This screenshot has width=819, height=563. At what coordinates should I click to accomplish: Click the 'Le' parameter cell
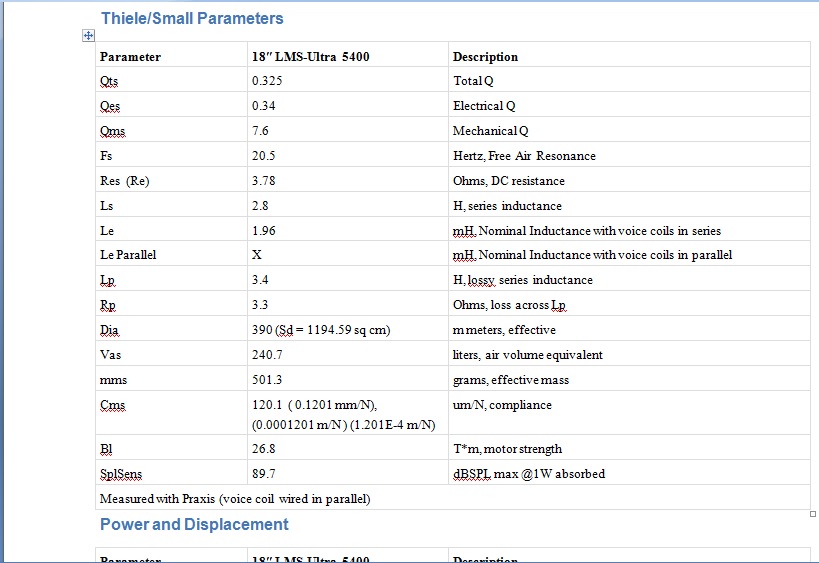(x=171, y=229)
